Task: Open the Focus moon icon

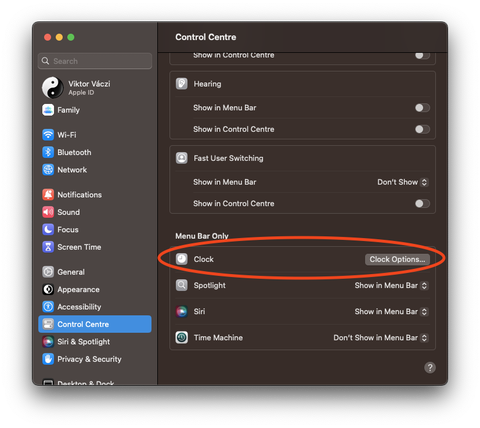Action: click(48, 229)
